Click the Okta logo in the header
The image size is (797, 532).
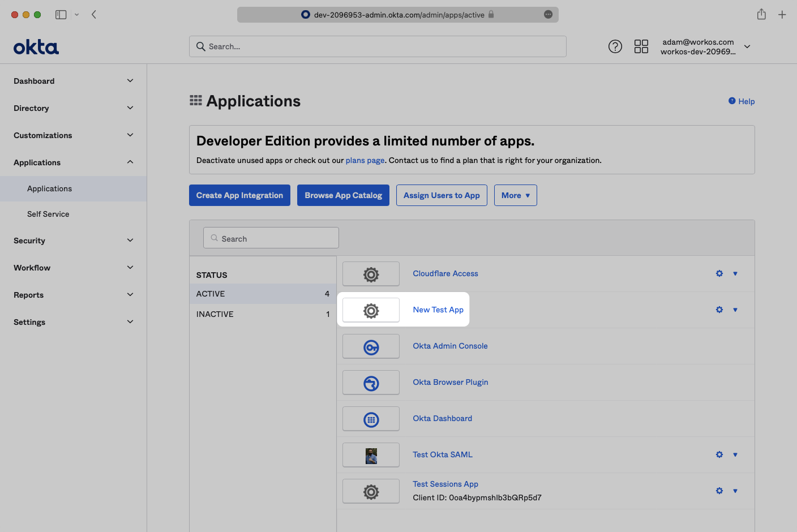pos(36,47)
